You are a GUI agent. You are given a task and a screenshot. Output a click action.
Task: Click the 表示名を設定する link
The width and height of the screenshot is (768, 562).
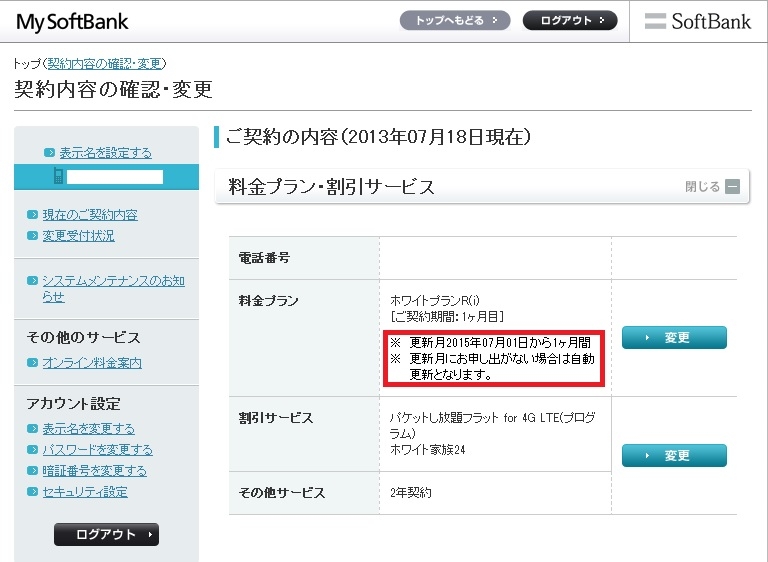(x=106, y=153)
